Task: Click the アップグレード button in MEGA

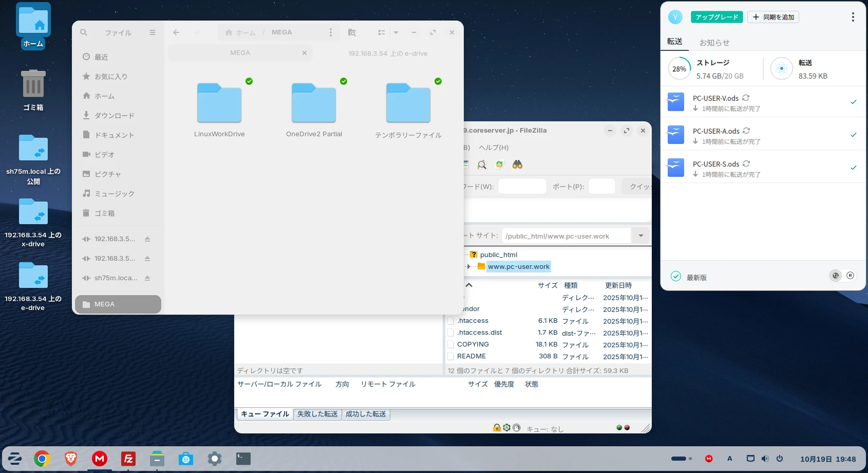Action: click(x=716, y=16)
